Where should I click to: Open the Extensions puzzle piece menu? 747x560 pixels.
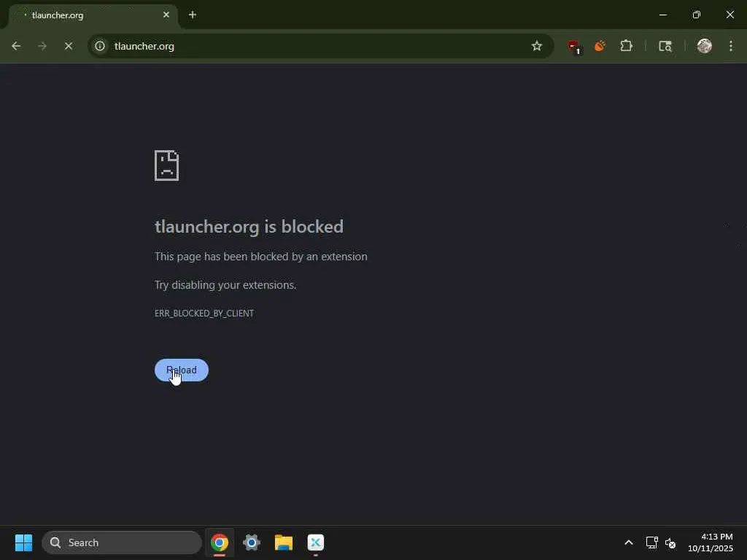coord(627,46)
